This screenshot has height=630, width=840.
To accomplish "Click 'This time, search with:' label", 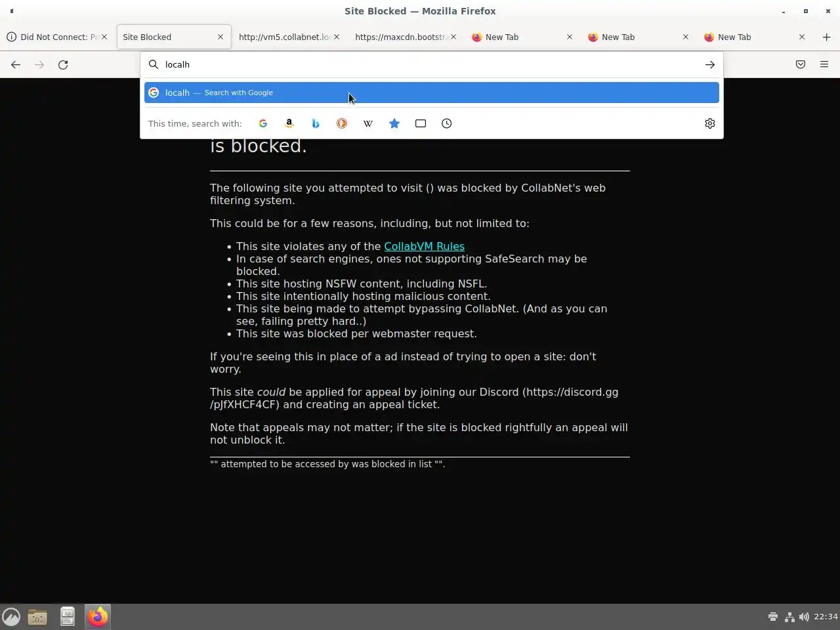I will pos(195,123).
